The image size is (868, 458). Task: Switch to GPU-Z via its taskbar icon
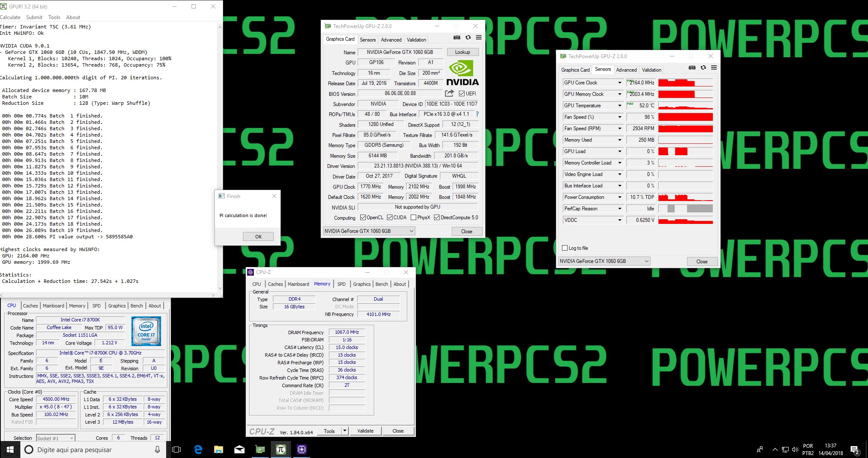260,450
